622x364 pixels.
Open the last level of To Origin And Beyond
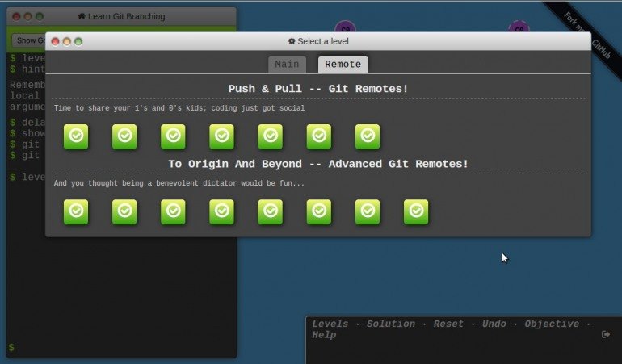tap(415, 211)
